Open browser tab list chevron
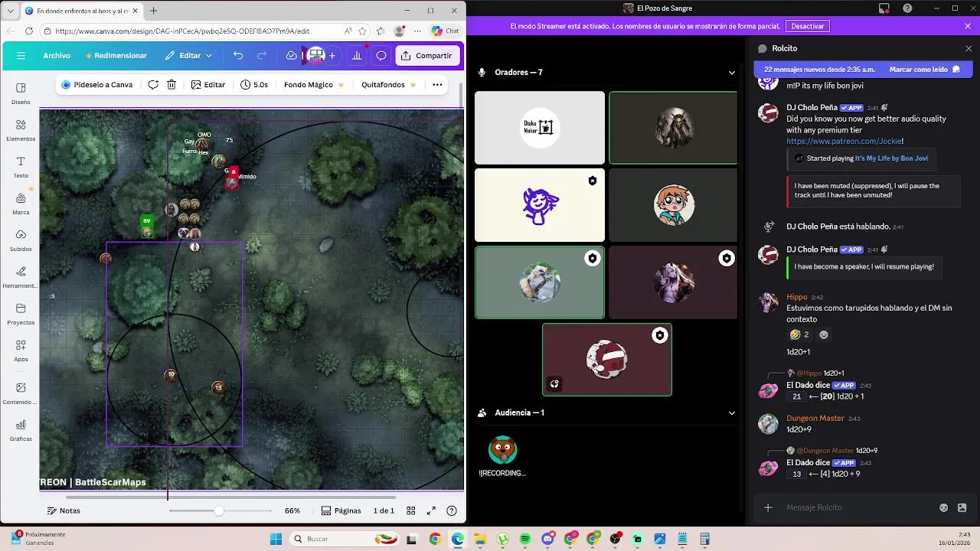980x551 pixels. (x=11, y=11)
